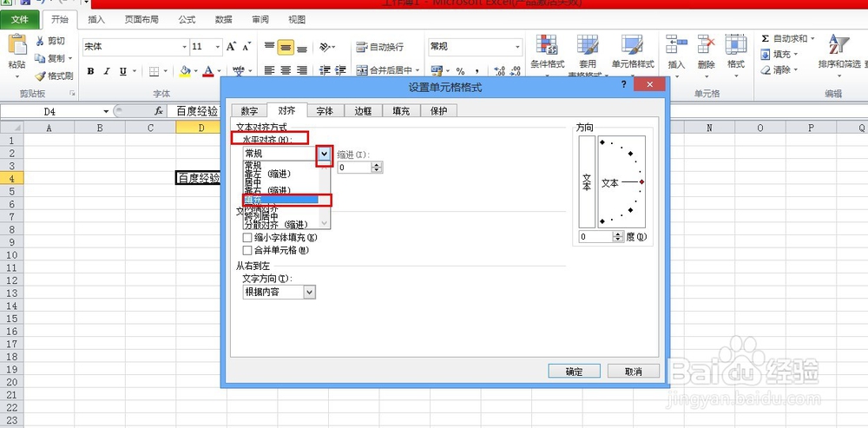
Task: Click the AutoSum (自动求和) sigma icon
Action: coord(765,39)
